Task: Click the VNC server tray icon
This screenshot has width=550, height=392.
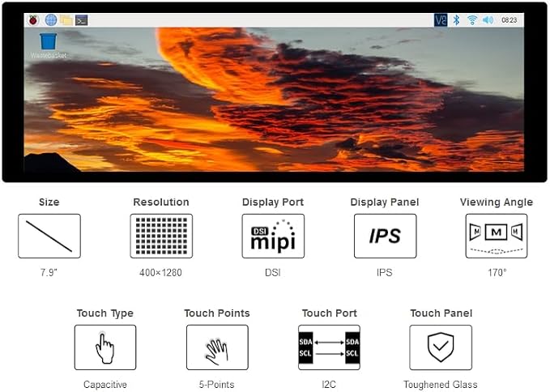Action: click(441, 20)
